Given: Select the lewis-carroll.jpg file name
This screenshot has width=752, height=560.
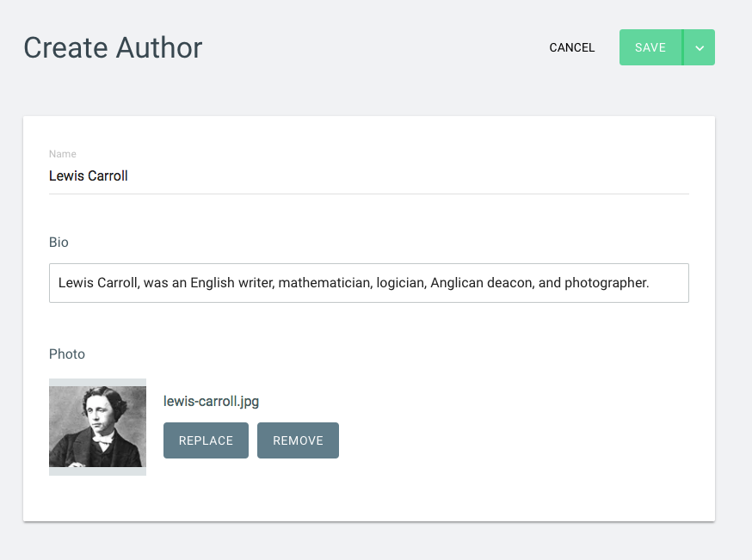Looking at the screenshot, I should coord(211,401).
